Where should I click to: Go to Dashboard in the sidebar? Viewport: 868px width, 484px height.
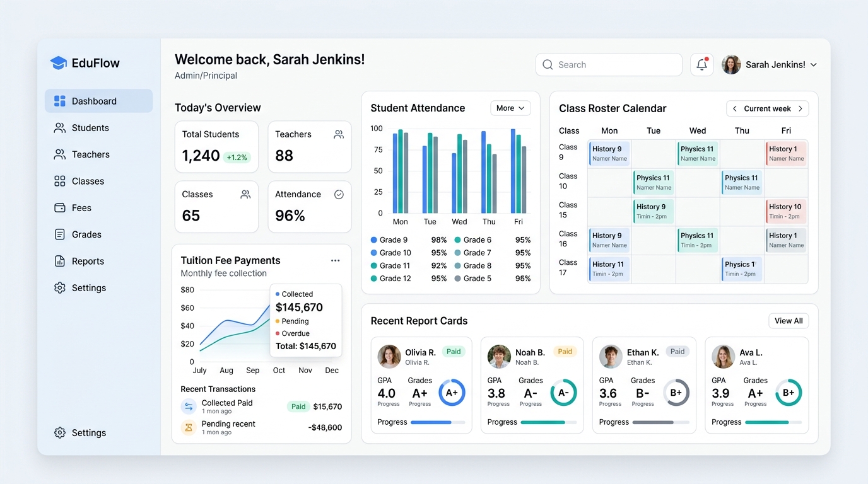(98, 101)
